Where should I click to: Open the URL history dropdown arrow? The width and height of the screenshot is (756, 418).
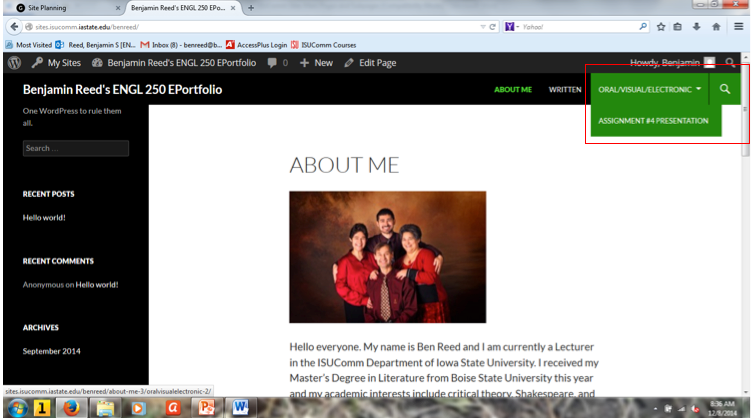click(483, 27)
